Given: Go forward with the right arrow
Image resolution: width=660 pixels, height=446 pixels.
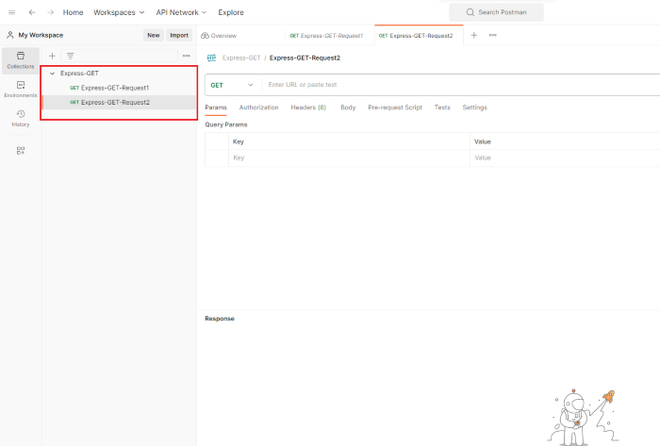Looking at the screenshot, I should [x=51, y=12].
